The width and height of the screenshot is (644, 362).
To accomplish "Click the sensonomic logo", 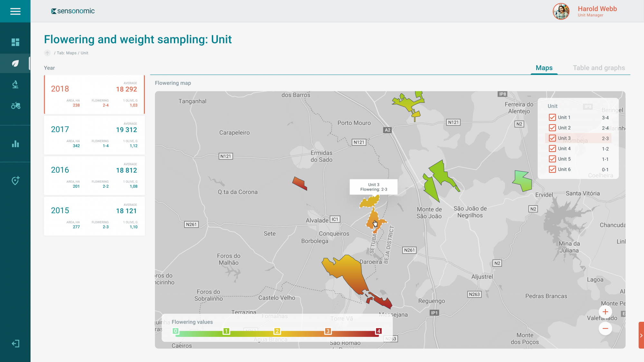I will point(73,11).
